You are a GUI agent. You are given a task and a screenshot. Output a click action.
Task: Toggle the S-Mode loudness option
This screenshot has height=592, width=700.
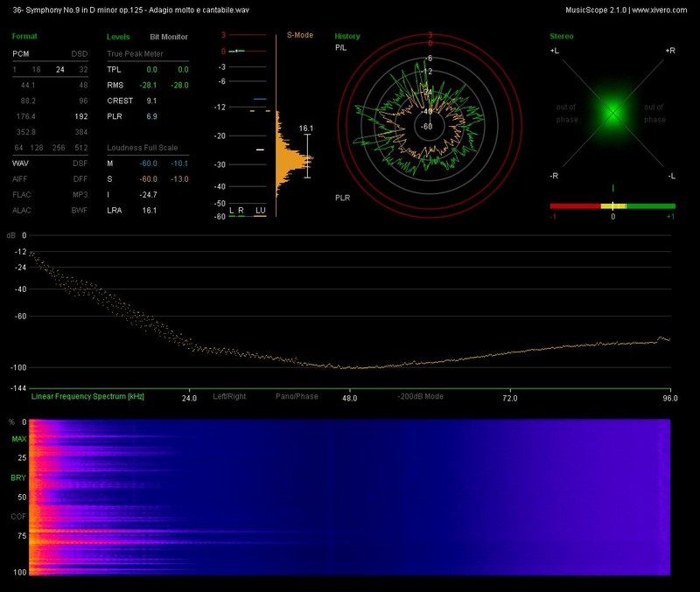point(300,35)
